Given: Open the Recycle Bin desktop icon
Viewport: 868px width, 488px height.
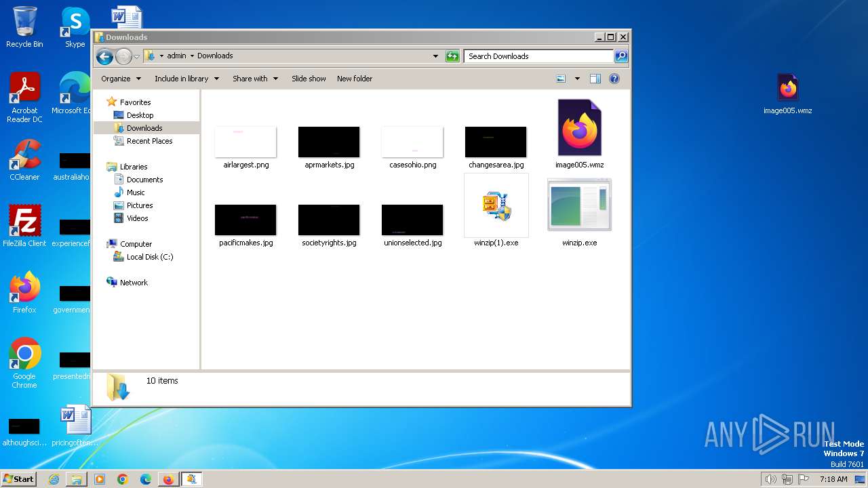Looking at the screenshot, I should [24, 27].
